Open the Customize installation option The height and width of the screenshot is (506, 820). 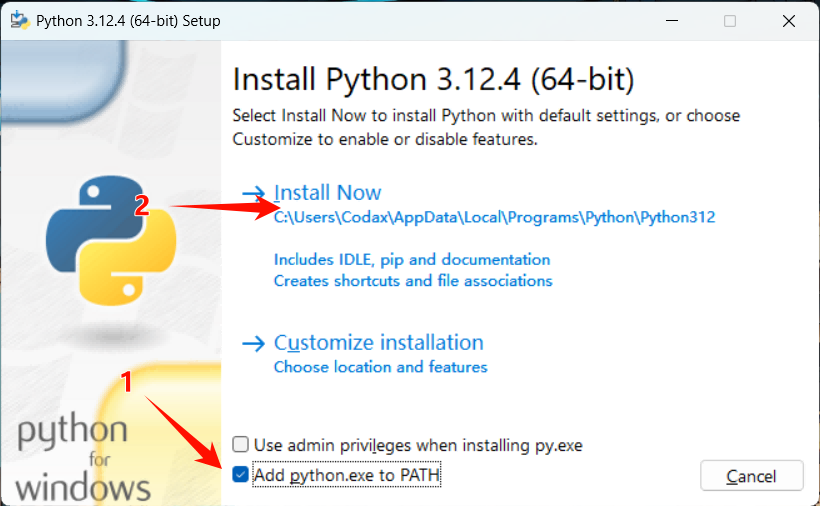point(379,343)
